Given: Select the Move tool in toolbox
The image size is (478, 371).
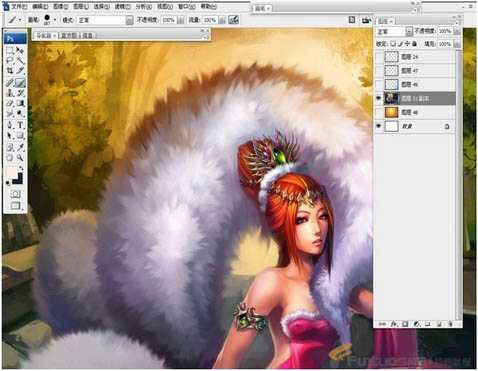Looking at the screenshot, I should 20,51.
